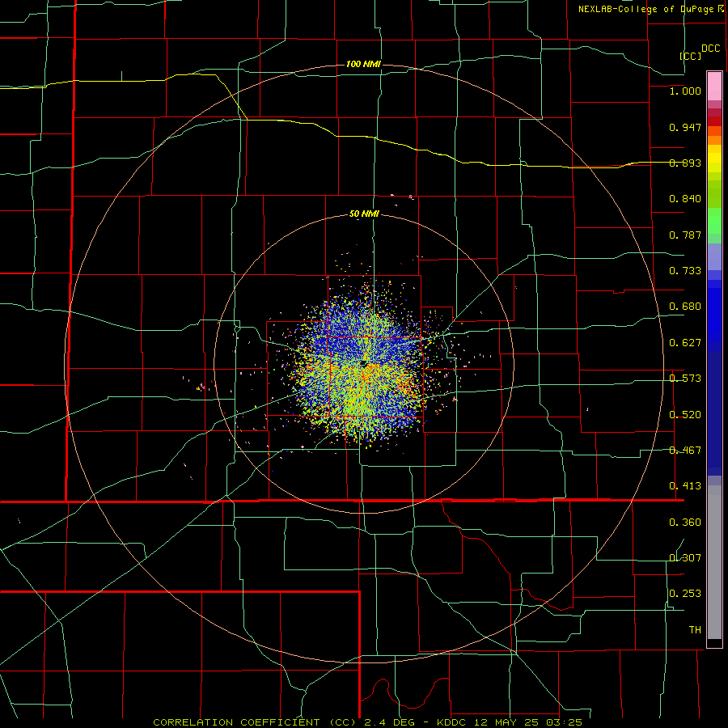Screen dimensions: 728x728
Task: Select the 0.307 scale value
Action: click(x=685, y=558)
